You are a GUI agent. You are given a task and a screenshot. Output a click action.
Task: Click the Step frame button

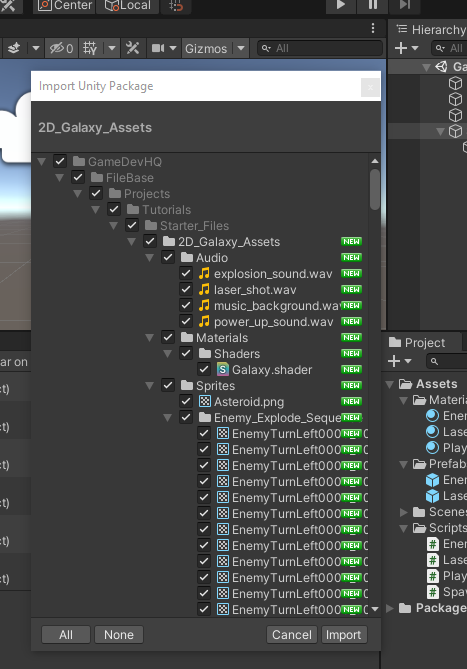coord(405,5)
